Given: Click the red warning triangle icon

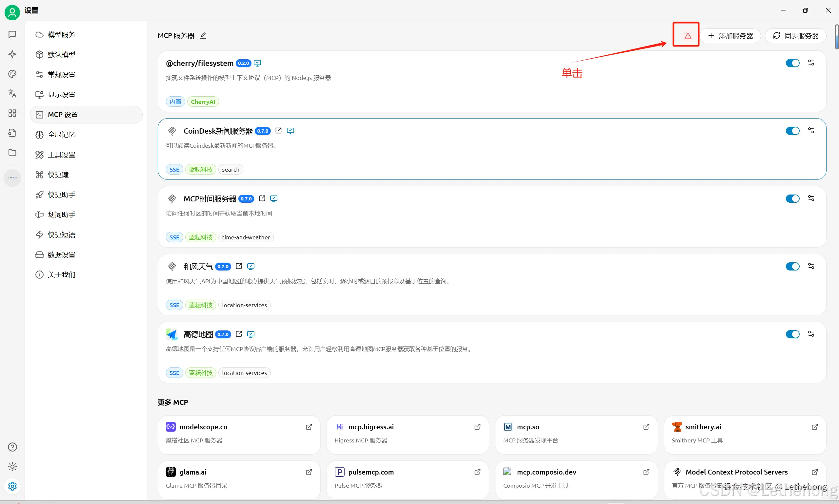Looking at the screenshot, I should [x=688, y=36].
